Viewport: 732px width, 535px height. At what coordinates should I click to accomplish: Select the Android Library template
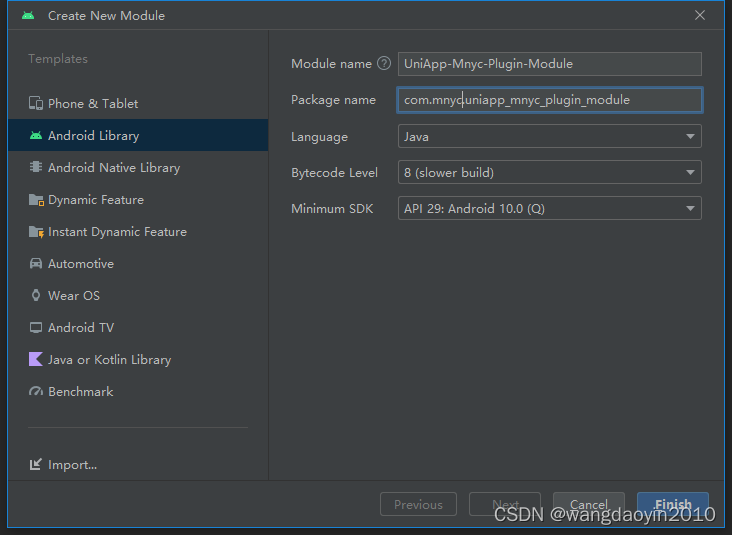click(x=138, y=135)
